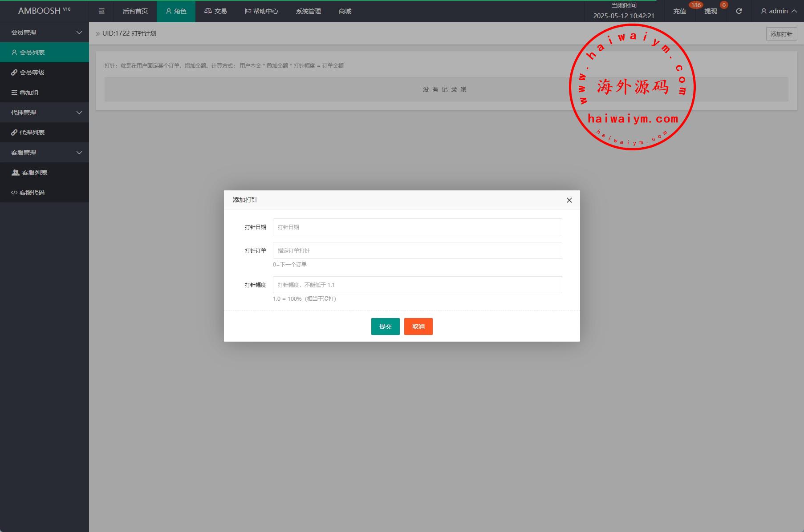
Task: Collapse the 客服管理 sidebar group
Action: pyautogui.click(x=45, y=153)
